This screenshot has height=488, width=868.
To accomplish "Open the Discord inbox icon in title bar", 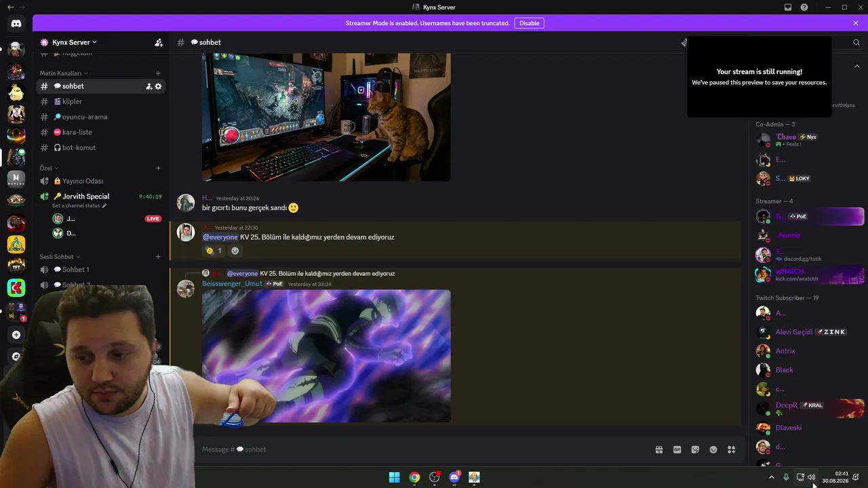I will pos(788,7).
